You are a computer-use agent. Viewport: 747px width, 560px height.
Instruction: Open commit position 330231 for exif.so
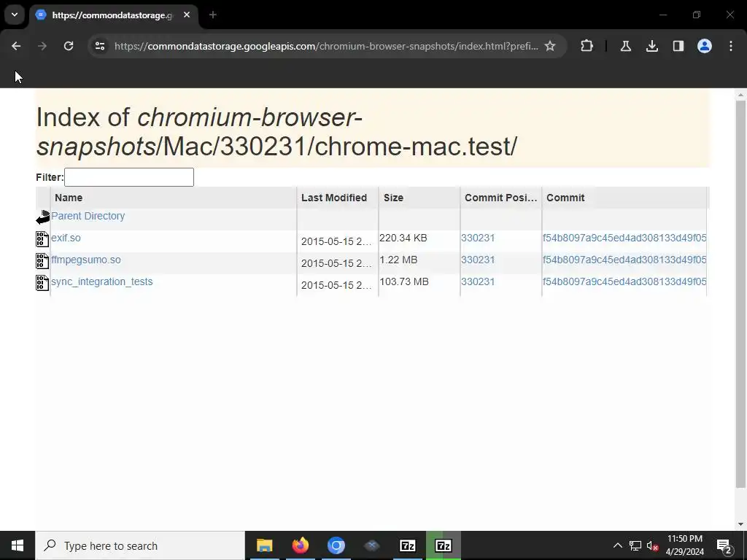pos(478,238)
